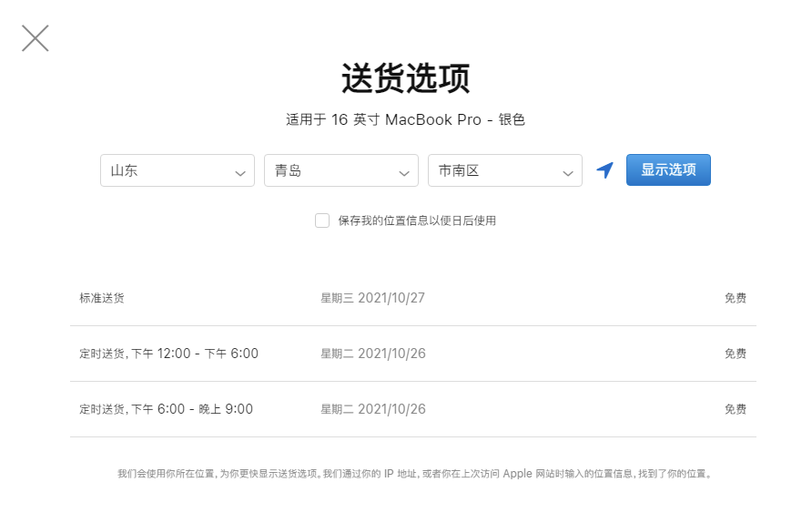Open the 市南区 district dropdown
The height and width of the screenshot is (513, 812).
[x=505, y=170]
